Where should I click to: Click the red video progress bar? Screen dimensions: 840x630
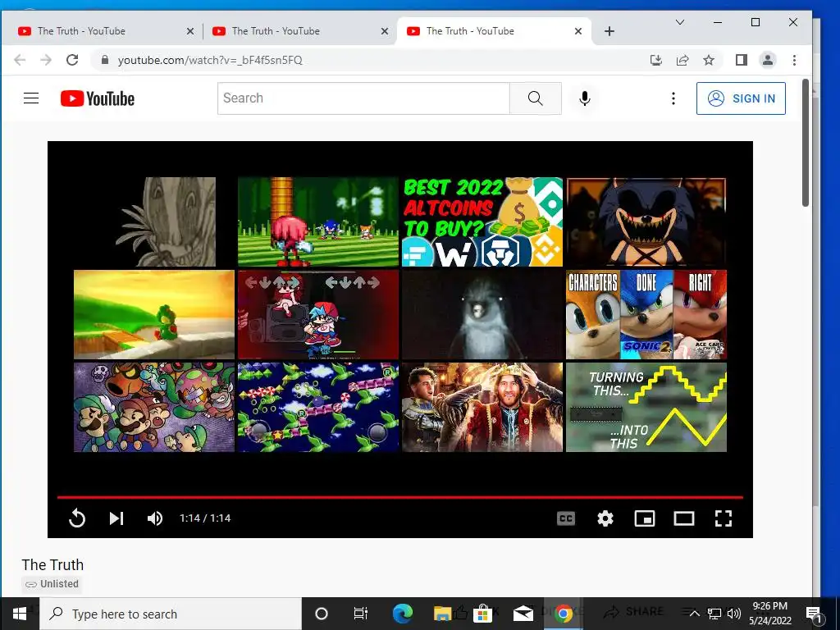pos(400,497)
